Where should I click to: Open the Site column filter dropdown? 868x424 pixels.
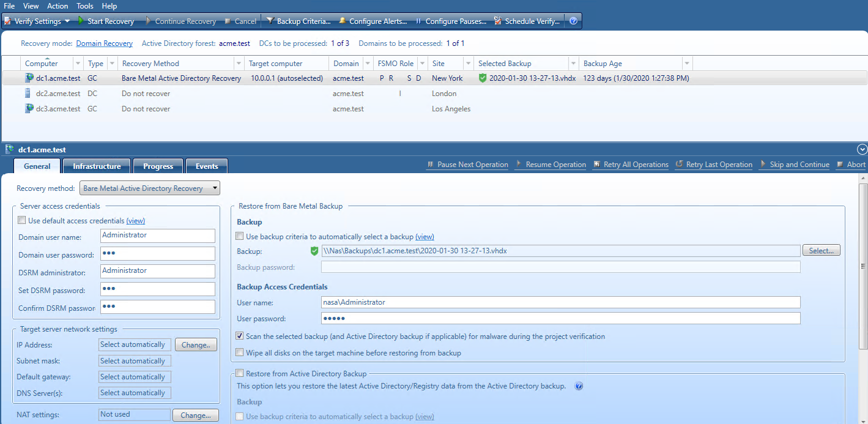click(468, 64)
